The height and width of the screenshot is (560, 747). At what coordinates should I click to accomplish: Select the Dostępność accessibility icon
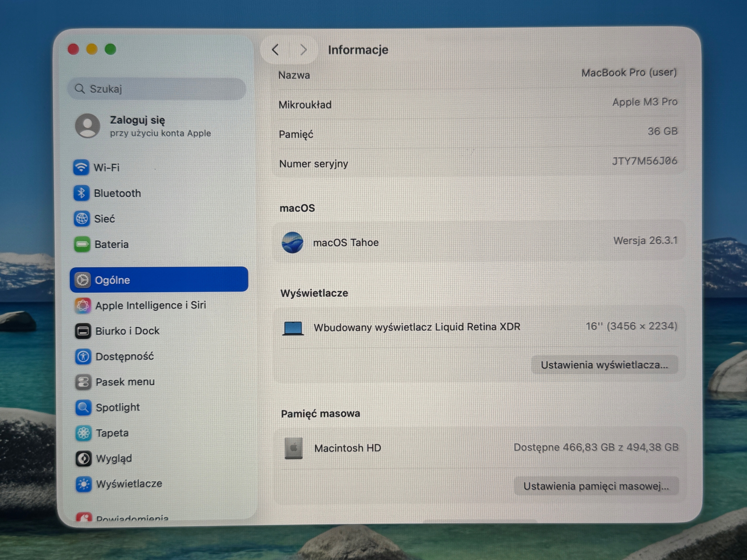83,356
